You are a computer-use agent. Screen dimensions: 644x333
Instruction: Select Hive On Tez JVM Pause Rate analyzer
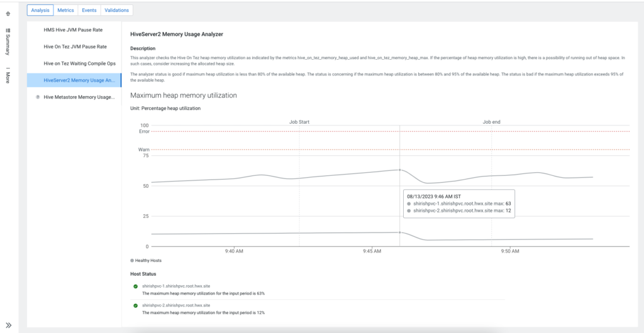75,46
